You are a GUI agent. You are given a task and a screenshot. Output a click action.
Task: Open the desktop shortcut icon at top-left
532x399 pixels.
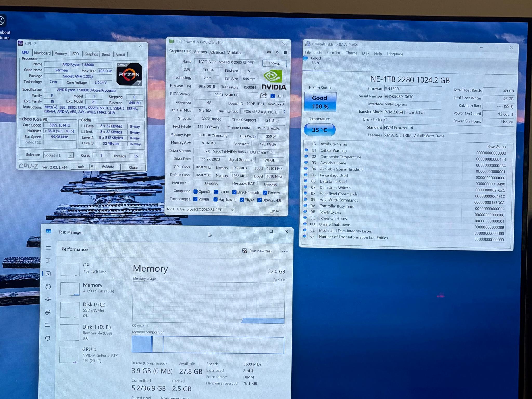pyautogui.click(x=2, y=21)
